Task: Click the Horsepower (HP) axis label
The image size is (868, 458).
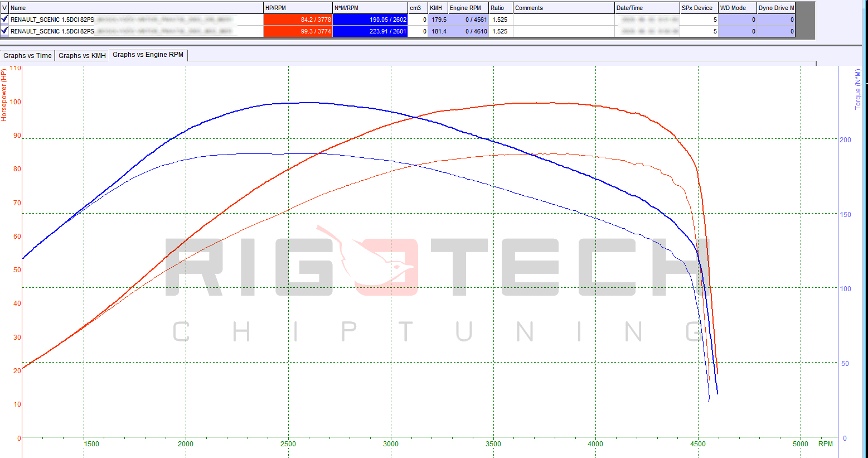Action: click(x=4, y=95)
